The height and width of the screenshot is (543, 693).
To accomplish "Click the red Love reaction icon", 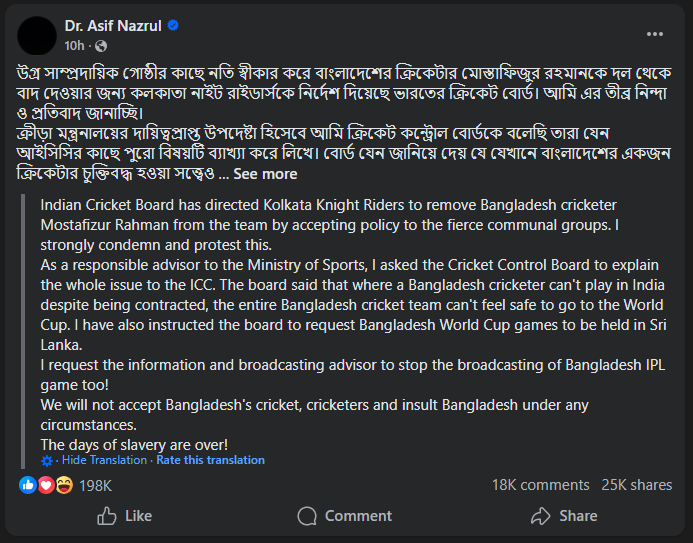I will [45, 485].
